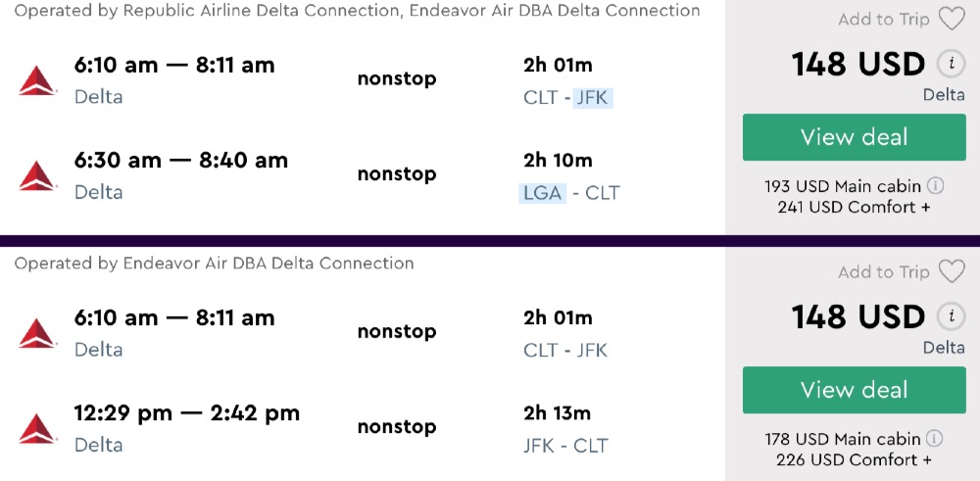This screenshot has height=481, width=980.
Task: Toggle Add to Trip on first result
Action: pos(884,20)
